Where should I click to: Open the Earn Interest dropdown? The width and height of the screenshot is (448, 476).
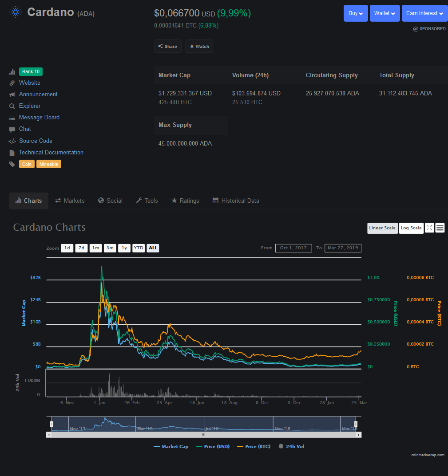(425, 13)
